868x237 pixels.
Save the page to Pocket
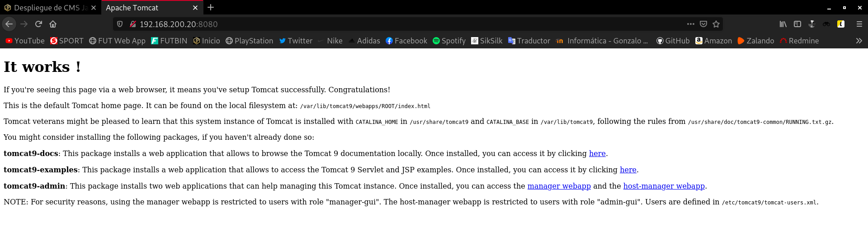703,24
